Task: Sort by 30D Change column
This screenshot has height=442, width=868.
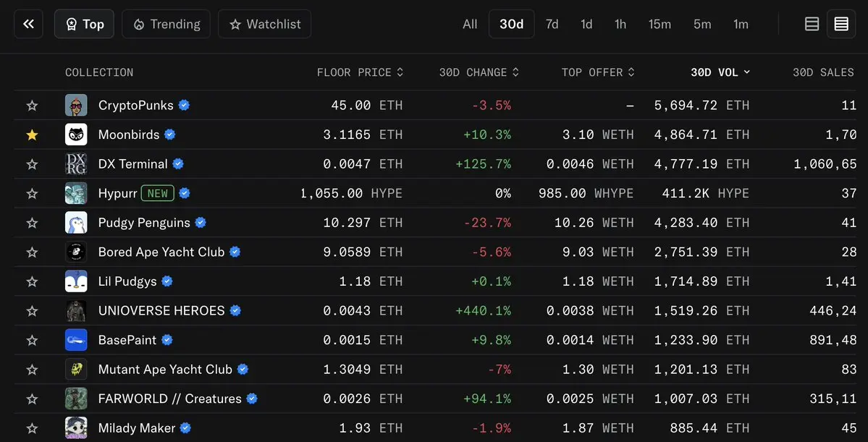Action: 479,72
